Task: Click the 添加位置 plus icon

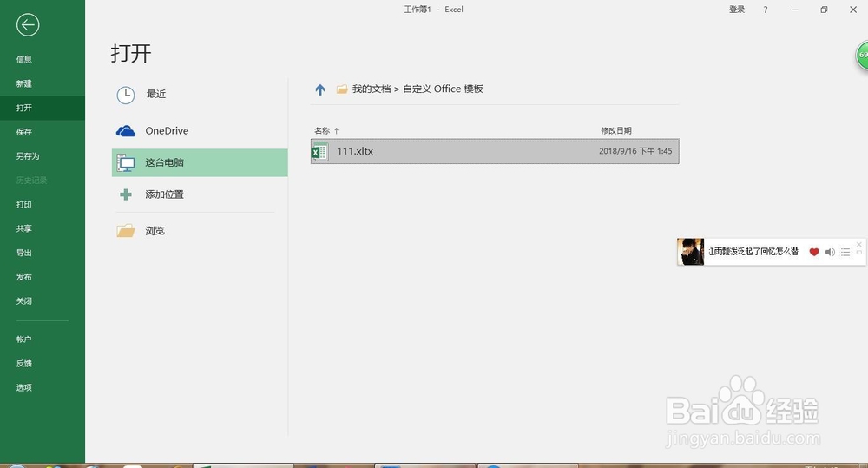Action: (x=126, y=194)
